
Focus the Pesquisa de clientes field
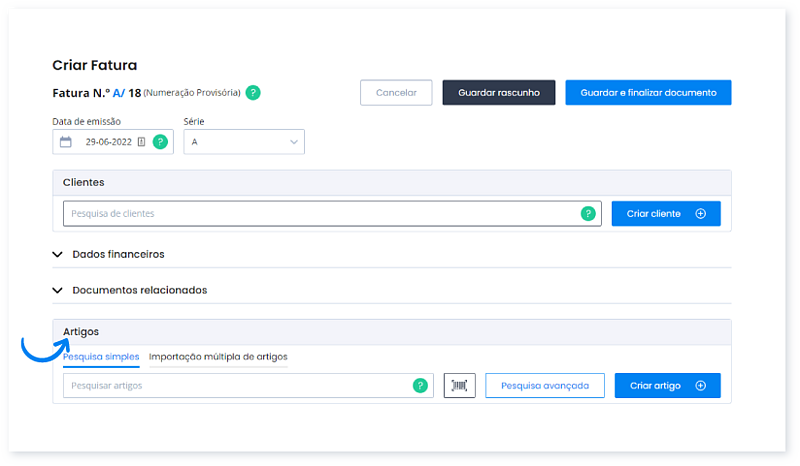coord(320,214)
